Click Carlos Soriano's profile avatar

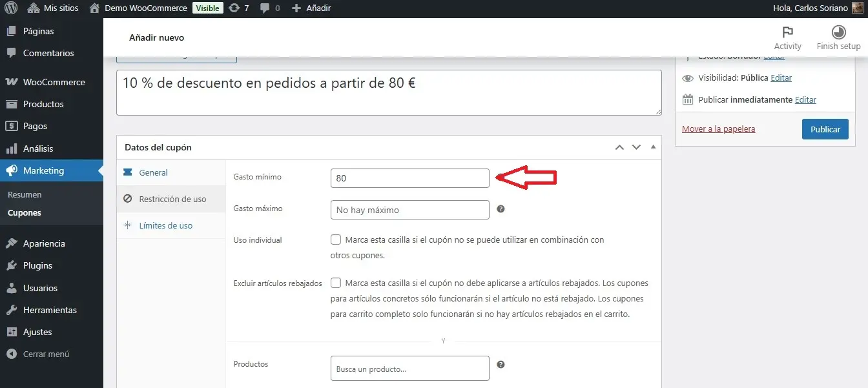click(856, 8)
